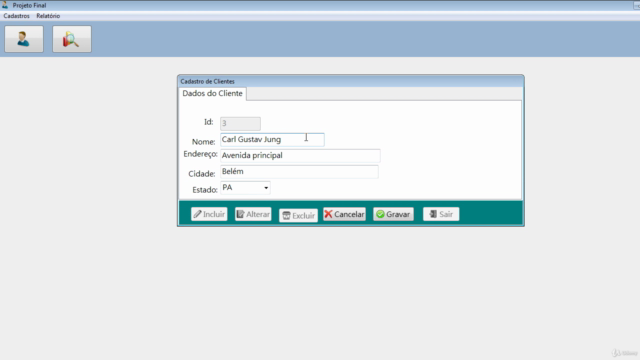Click the disabled Id field
This screenshot has width=640, height=360.
pos(240,123)
